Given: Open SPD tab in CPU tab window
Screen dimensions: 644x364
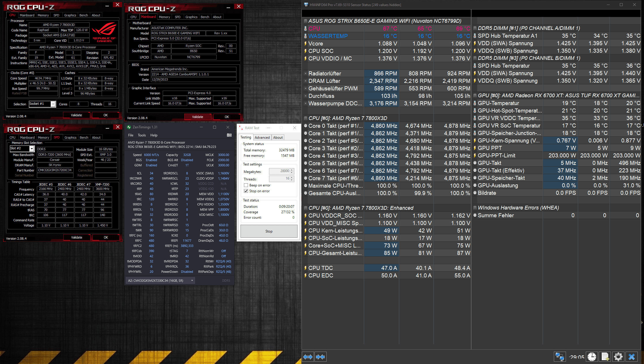Looking at the screenshot, I should point(56,15).
